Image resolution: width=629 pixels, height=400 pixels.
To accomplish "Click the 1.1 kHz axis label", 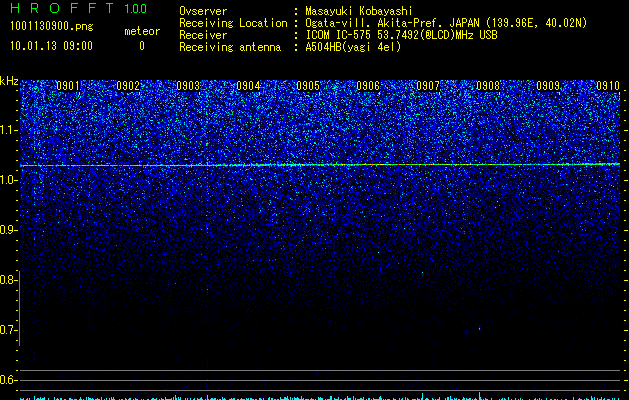I will 8,130.
